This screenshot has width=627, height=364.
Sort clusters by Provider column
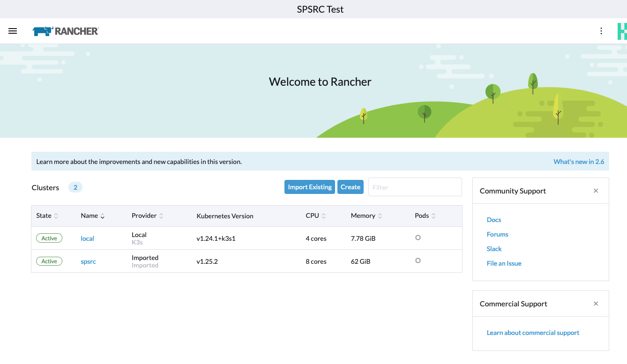148,215
